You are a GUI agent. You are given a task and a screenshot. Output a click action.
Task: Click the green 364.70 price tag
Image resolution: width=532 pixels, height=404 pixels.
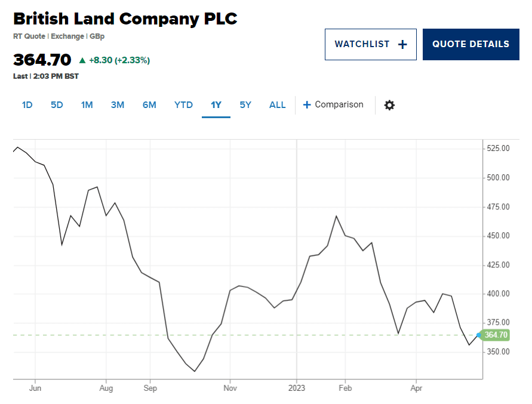pos(496,335)
